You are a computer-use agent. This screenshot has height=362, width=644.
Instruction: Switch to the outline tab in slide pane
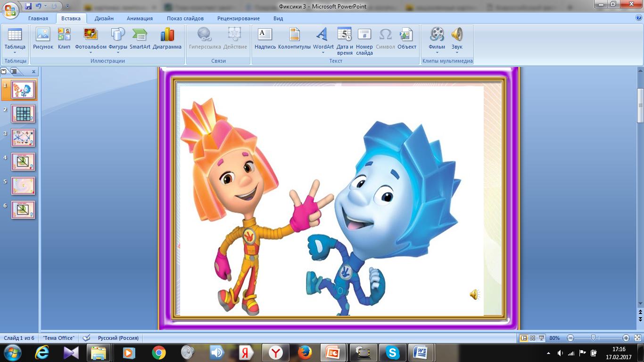[x=14, y=72]
